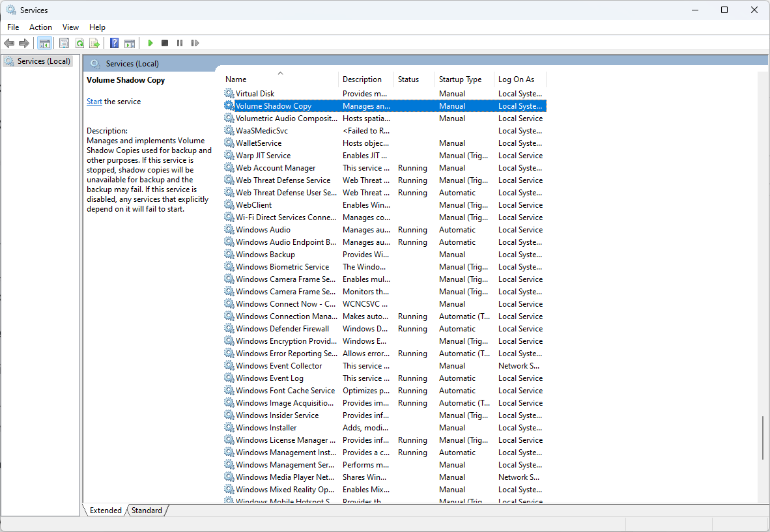
Task: Open the Action menu
Action: 40,27
